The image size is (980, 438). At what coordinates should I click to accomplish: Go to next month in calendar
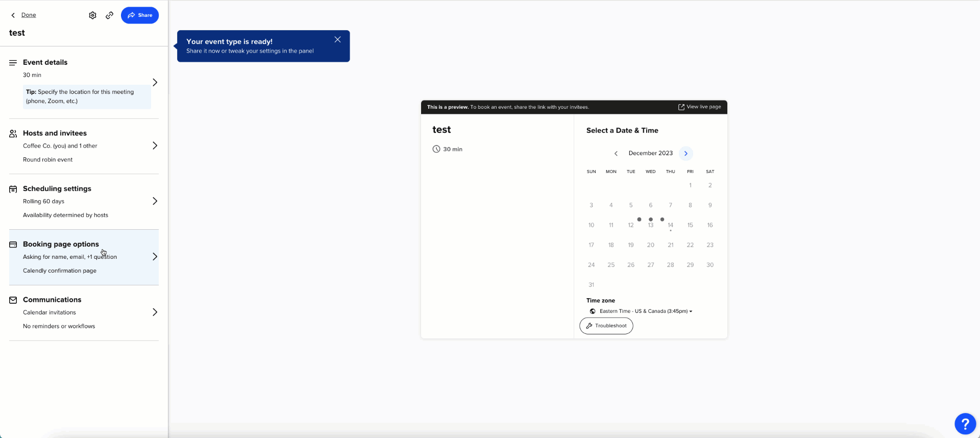click(x=685, y=154)
